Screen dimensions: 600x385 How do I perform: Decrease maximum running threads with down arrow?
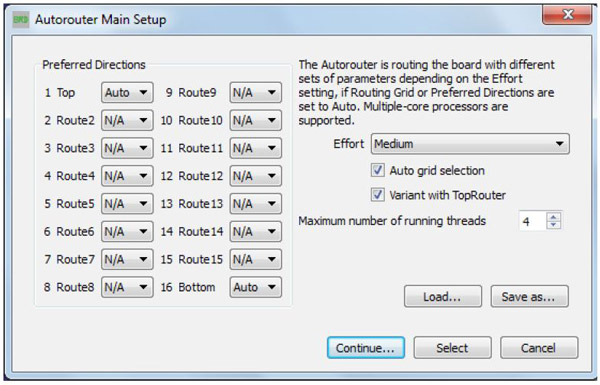tap(553, 225)
